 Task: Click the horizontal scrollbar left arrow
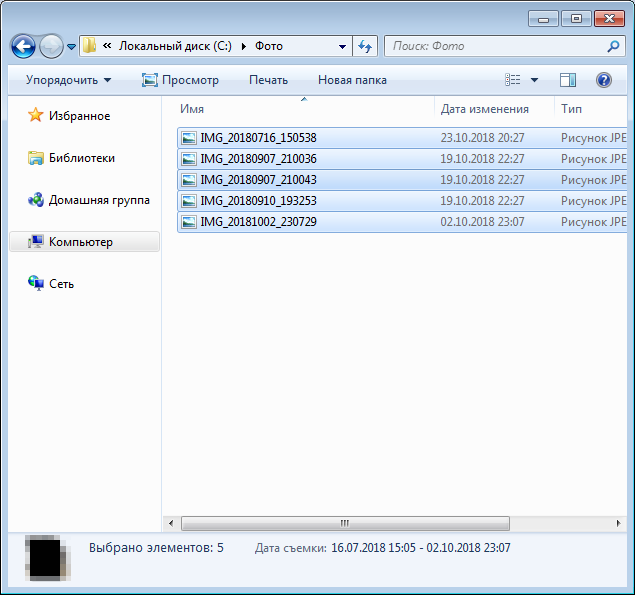[x=171, y=523]
